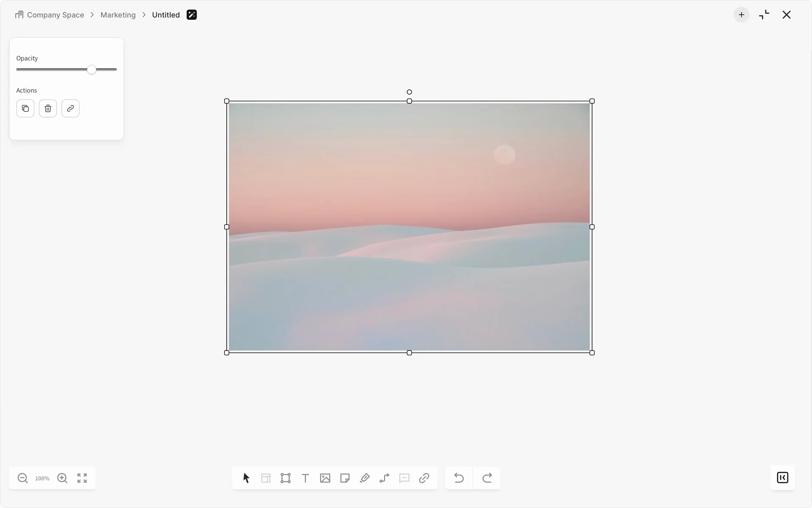Collapse the side panel toggle
This screenshot has height=508, width=812.
point(782,478)
